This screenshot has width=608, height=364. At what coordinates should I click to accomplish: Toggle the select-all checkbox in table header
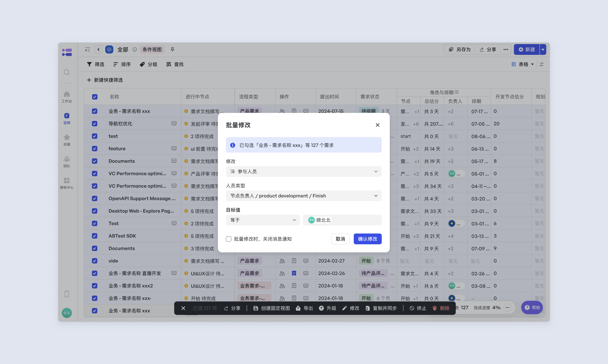pos(95,97)
